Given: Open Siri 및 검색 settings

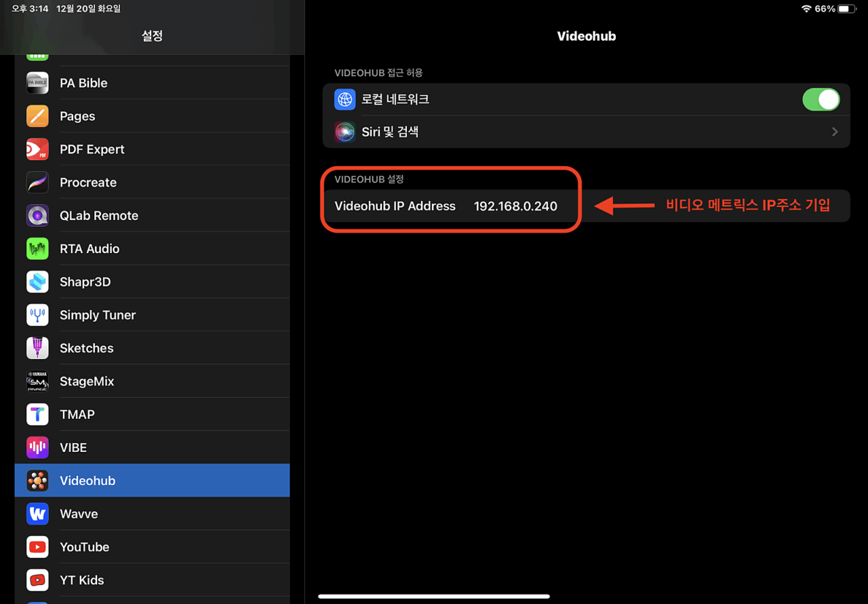Looking at the screenshot, I should click(587, 132).
